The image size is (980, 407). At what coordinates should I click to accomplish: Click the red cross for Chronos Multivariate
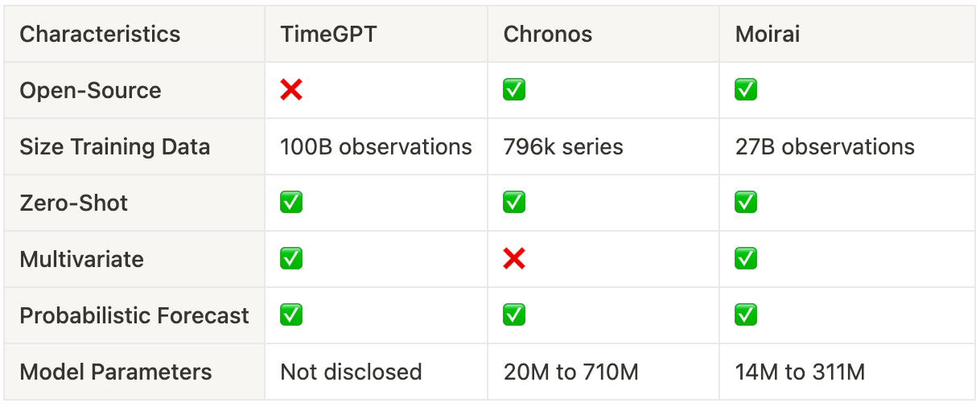tap(514, 259)
